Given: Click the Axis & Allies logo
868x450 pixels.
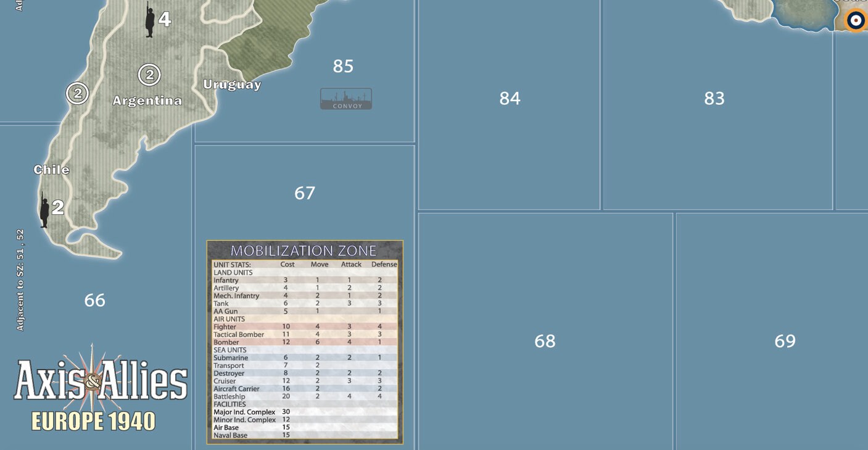Looking at the screenshot, I should pos(101,380).
